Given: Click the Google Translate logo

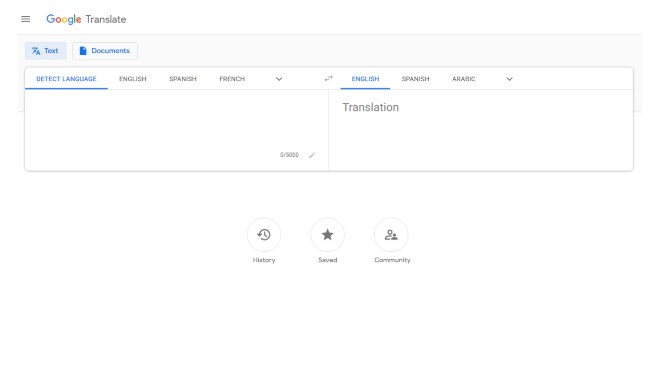Looking at the screenshot, I should pos(86,19).
